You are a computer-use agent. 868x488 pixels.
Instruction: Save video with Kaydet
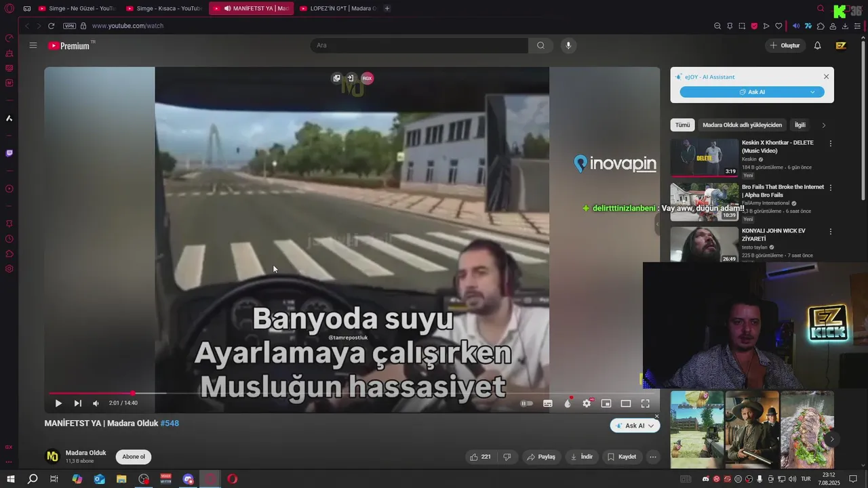coord(621,457)
